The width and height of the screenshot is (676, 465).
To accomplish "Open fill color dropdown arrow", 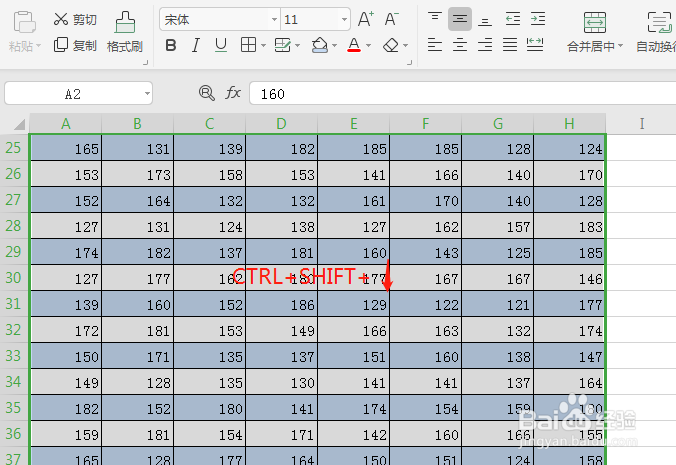I will [335, 45].
